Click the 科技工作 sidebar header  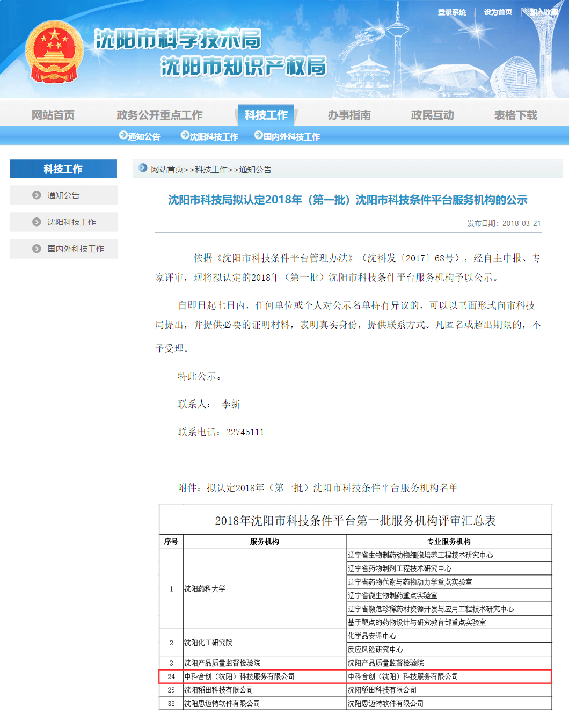click(63, 169)
